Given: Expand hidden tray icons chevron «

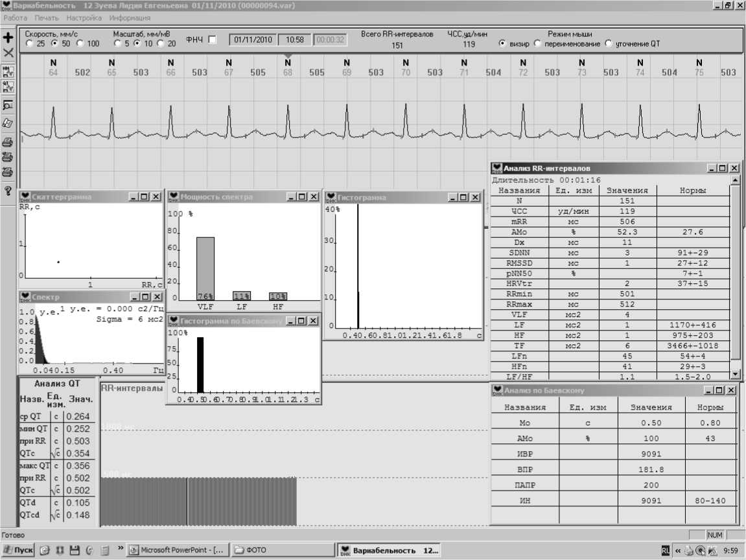Looking at the screenshot, I should 677,551.
